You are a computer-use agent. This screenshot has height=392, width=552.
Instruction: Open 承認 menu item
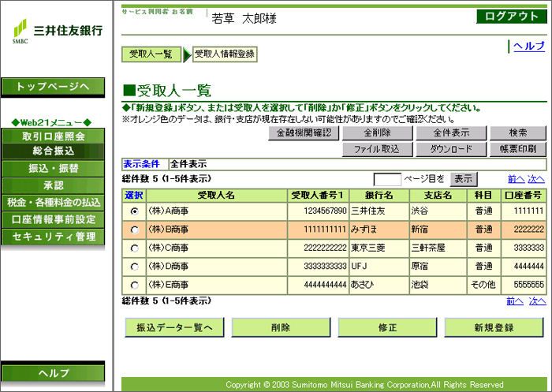coord(53,185)
